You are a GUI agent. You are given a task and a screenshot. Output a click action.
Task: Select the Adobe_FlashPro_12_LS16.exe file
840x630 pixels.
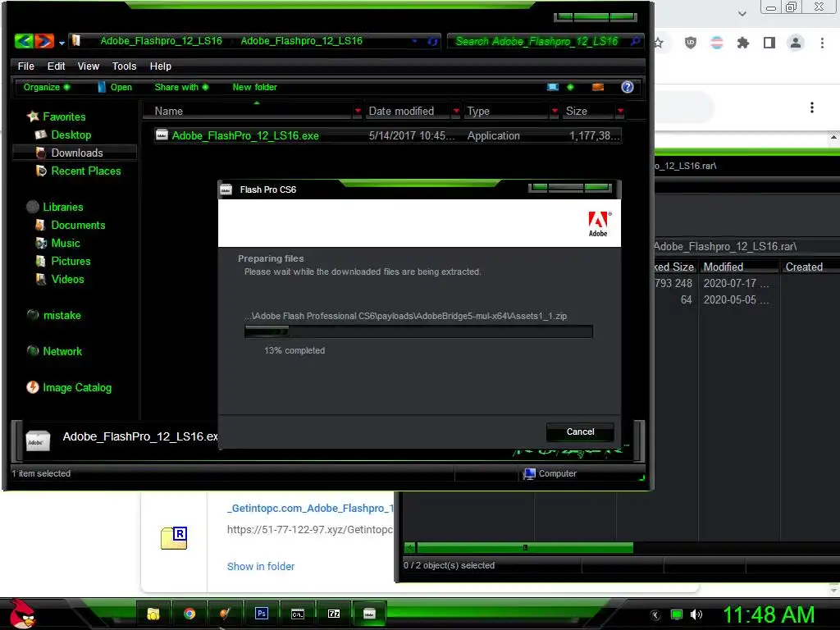click(x=388, y=135)
